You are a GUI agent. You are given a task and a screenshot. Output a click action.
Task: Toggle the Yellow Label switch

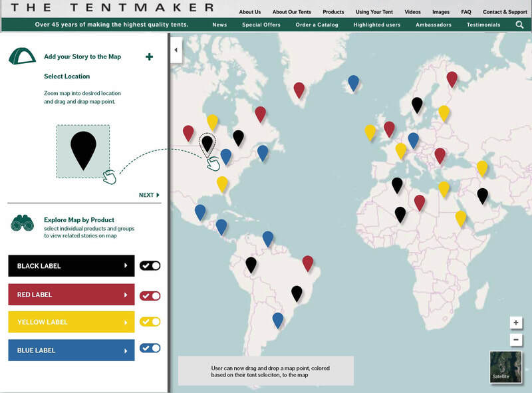click(x=150, y=321)
